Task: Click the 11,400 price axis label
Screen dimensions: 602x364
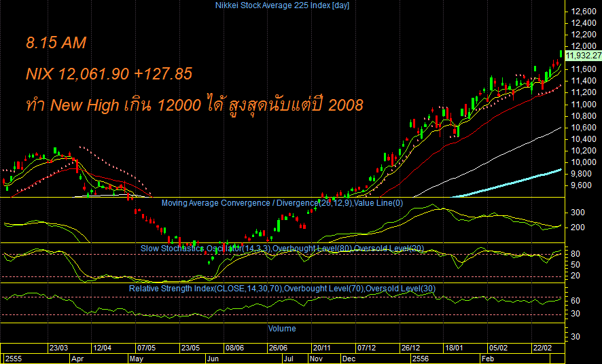Action: tap(584, 81)
